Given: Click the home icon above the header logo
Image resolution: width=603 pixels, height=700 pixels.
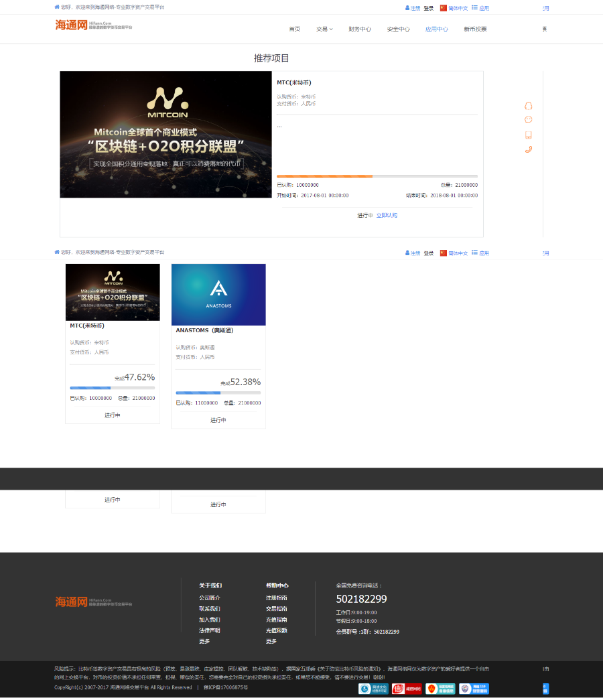Looking at the screenshot, I should (57, 7).
